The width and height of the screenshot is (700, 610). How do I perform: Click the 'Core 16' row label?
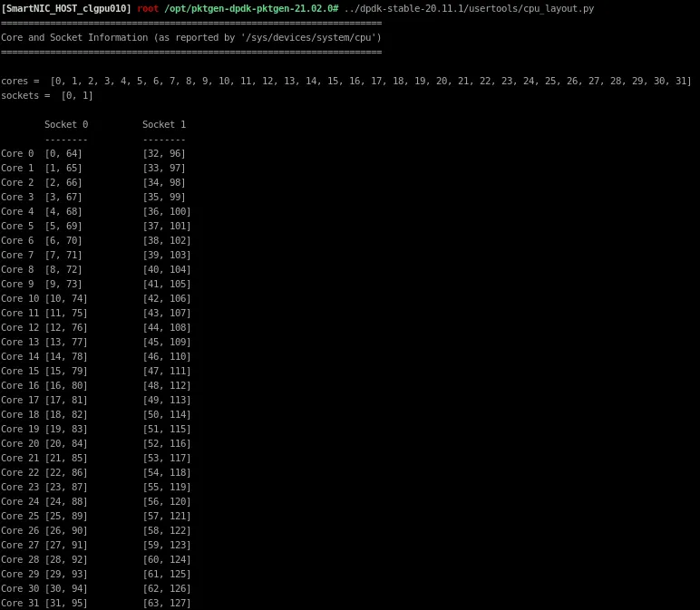point(20,385)
